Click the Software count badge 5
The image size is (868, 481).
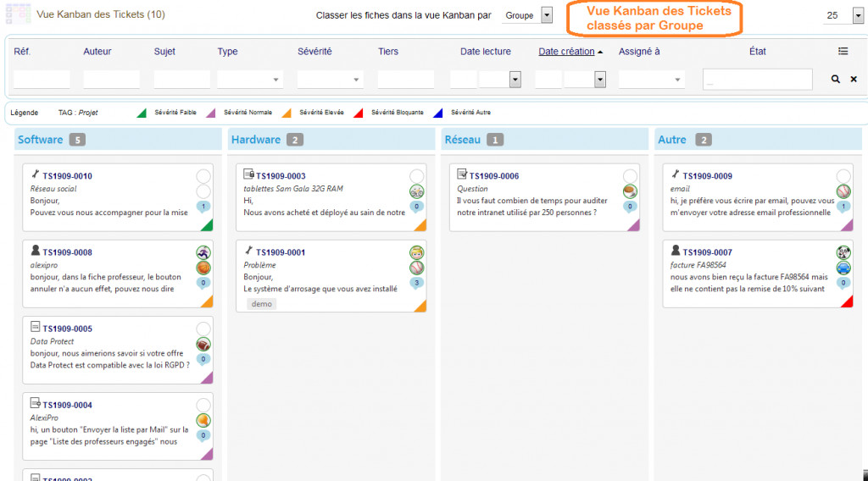[x=77, y=140]
